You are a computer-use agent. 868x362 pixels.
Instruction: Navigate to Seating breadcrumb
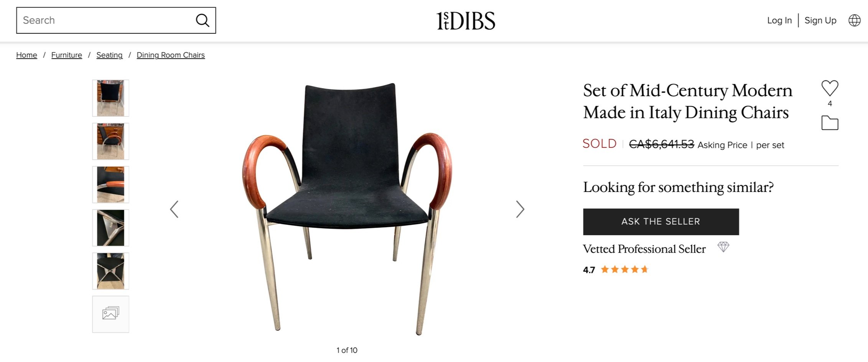109,55
